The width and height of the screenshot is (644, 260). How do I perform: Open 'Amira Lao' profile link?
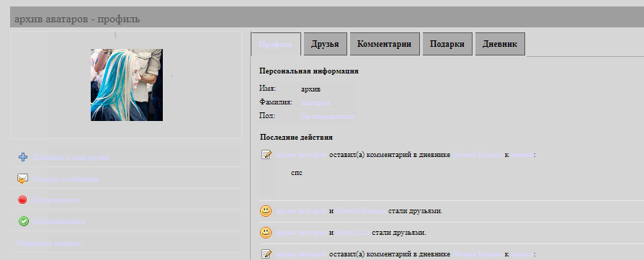coord(353,233)
